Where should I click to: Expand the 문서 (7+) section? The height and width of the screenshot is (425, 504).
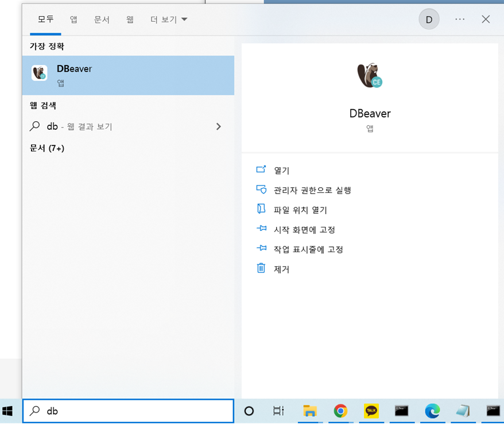point(47,148)
